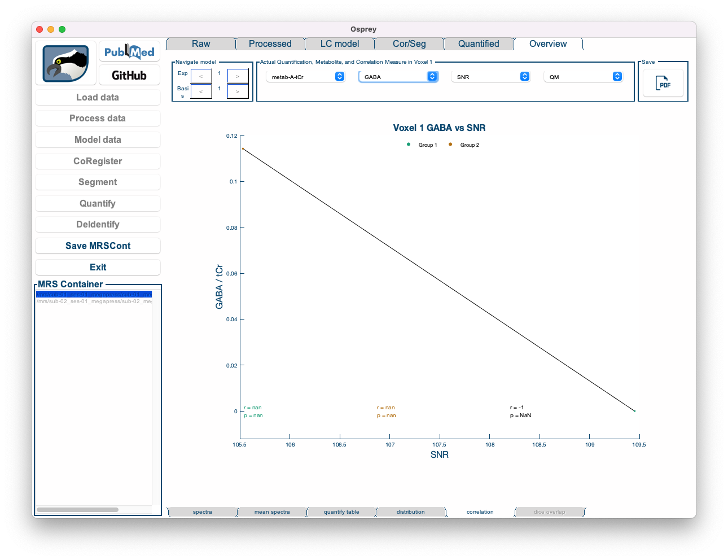
Task: Open the LC model tab
Action: (340, 44)
